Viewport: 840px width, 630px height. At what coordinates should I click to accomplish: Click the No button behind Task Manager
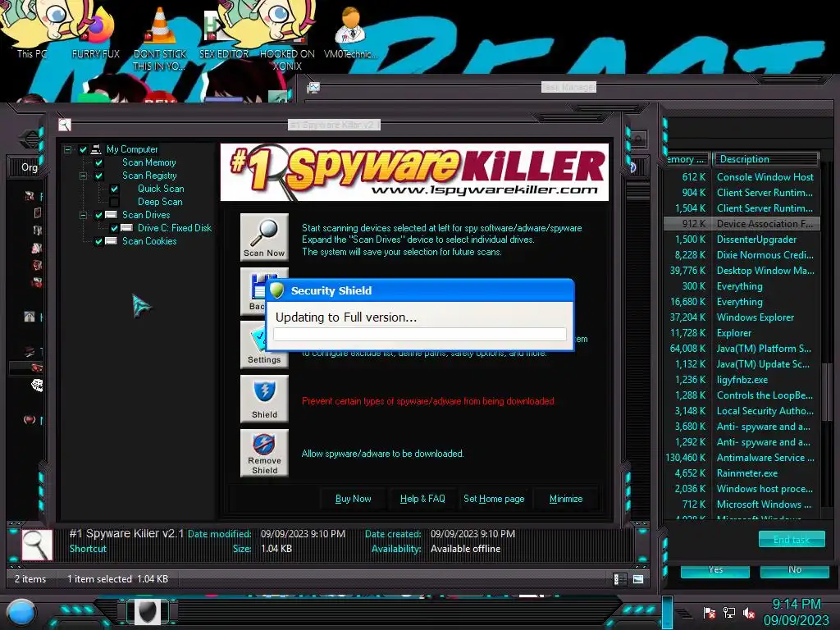tap(794, 571)
